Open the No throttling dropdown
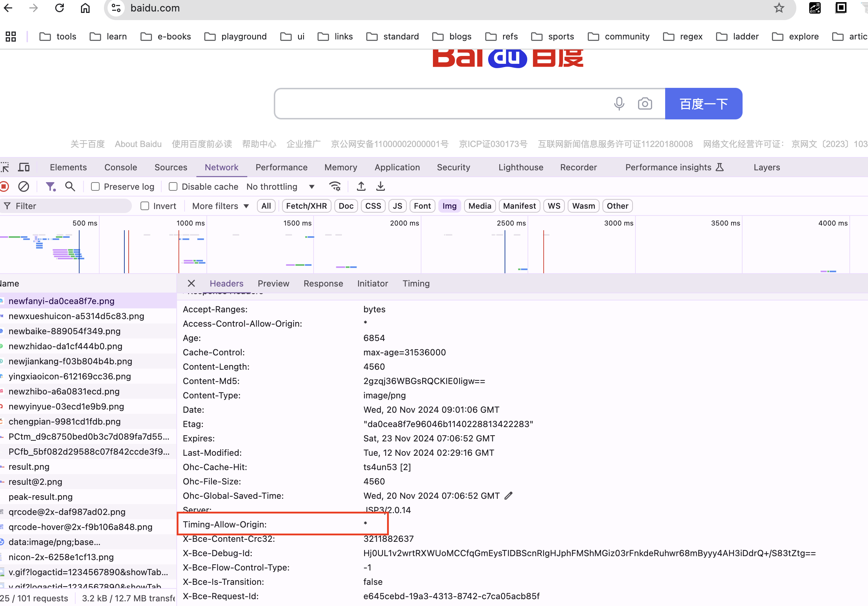Image resolution: width=868 pixels, height=606 pixels. point(280,186)
